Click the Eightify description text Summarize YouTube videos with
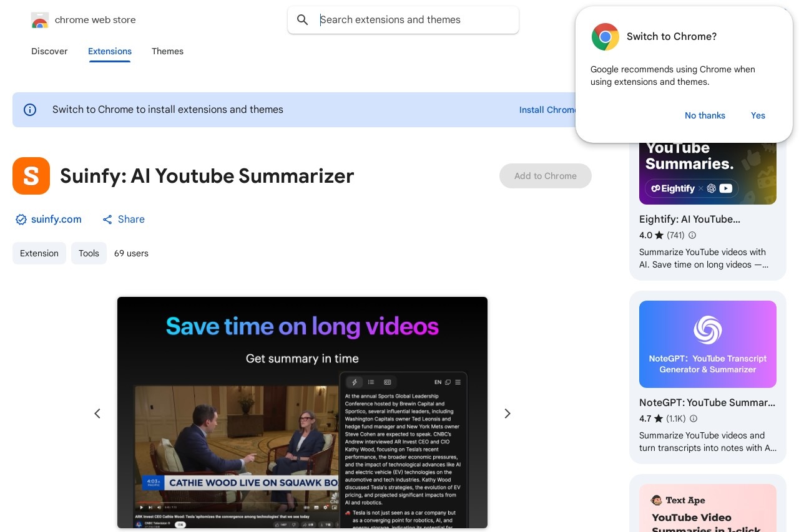This screenshot has height=532, width=799. point(702,252)
